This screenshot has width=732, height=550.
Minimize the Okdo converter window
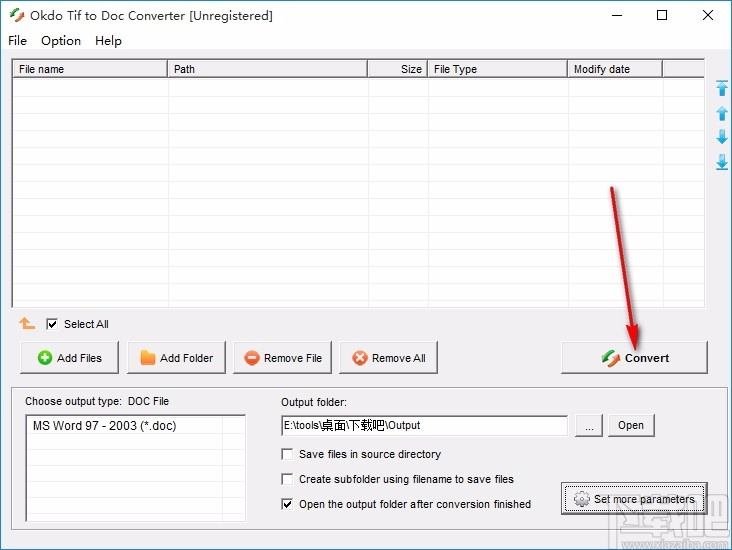click(617, 15)
